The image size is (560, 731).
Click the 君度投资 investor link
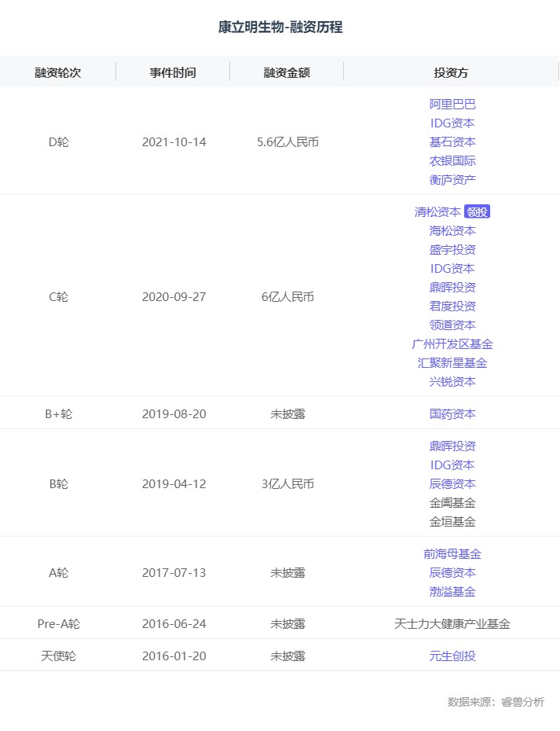(452, 307)
